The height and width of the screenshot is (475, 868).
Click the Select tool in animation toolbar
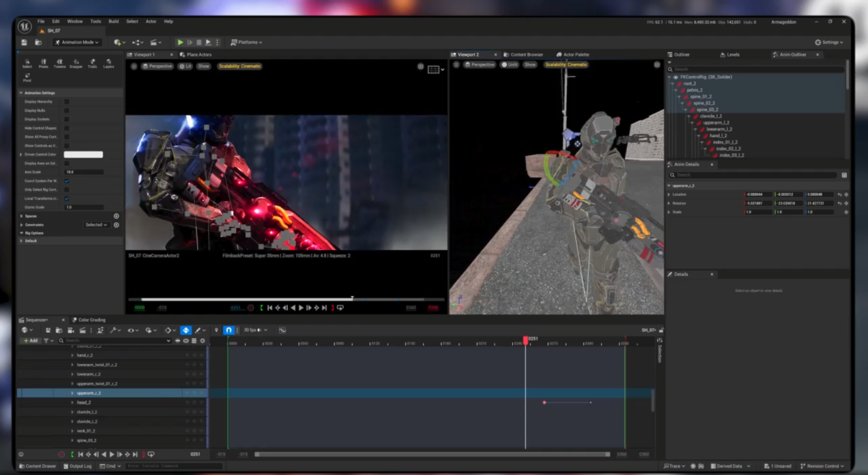tap(27, 63)
